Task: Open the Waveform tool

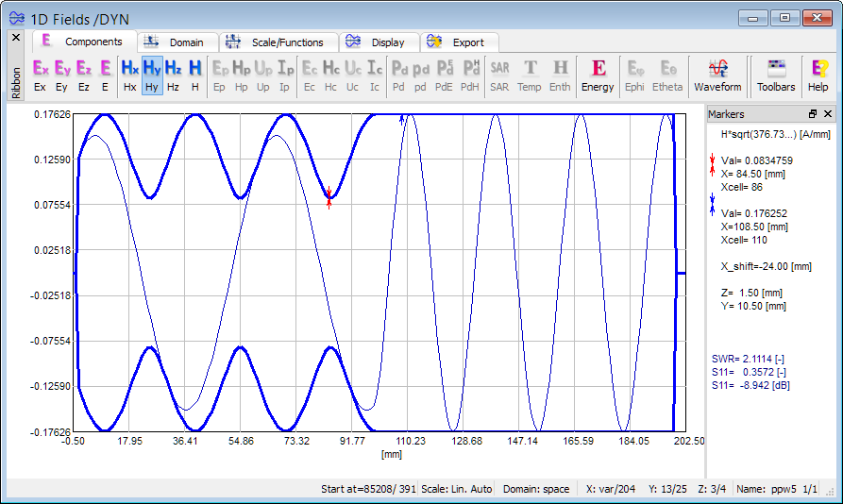Action: [717, 75]
